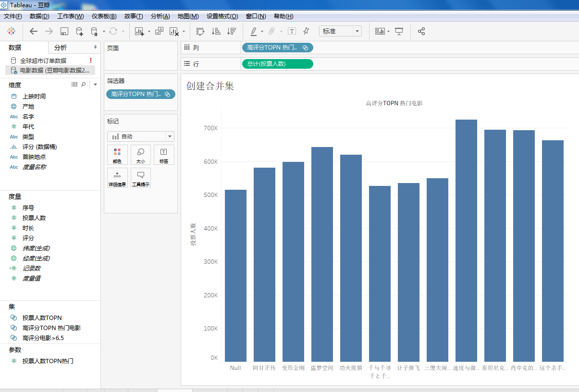Click the save workbook icon
Screen dimensions: 579x392
64,31
